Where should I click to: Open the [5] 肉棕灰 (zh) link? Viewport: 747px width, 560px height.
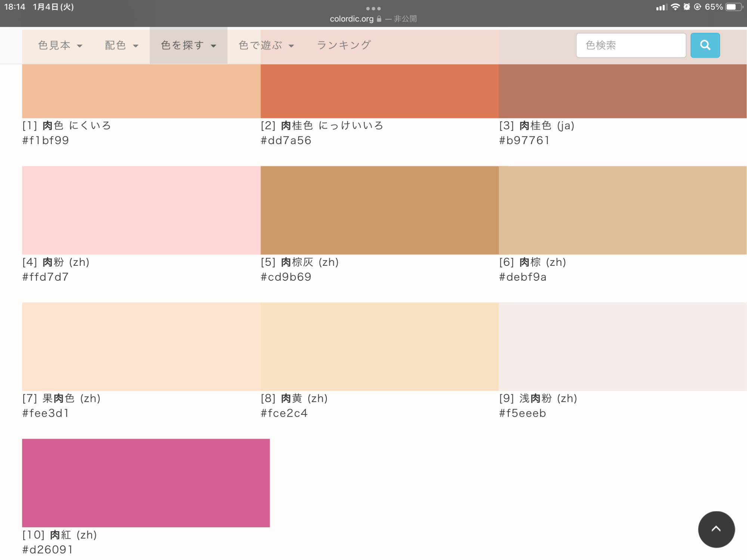[x=300, y=262]
